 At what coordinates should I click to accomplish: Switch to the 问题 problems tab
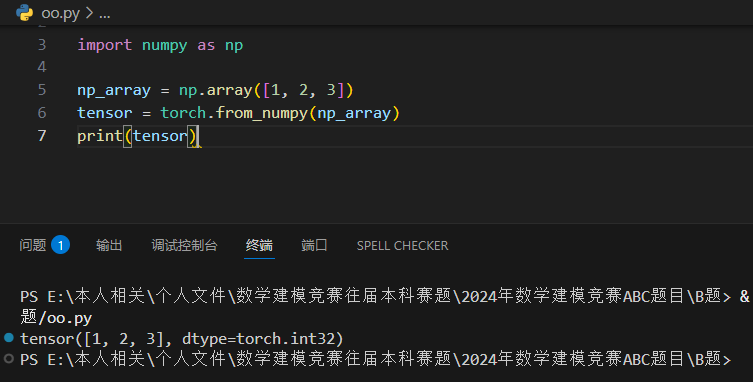pyautogui.click(x=33, y=245)
